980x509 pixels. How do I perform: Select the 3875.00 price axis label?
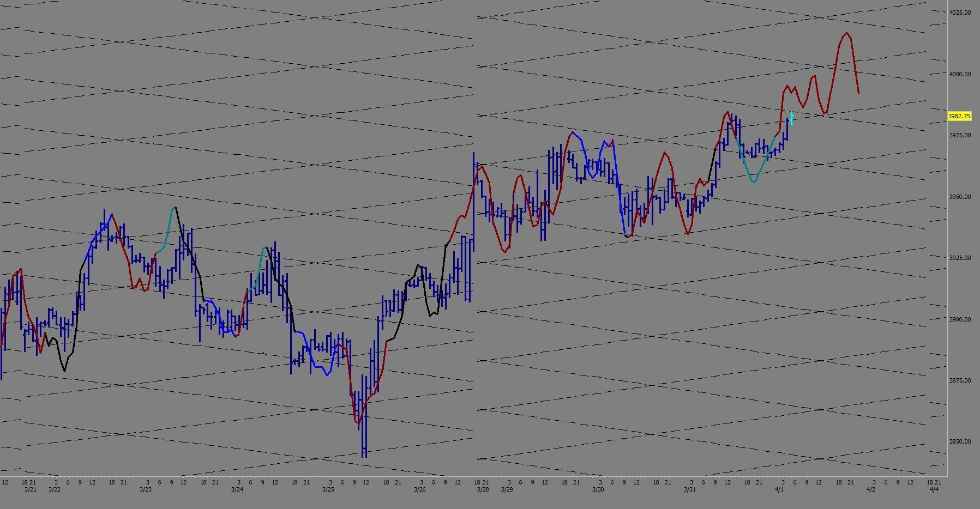click(960, 380)
